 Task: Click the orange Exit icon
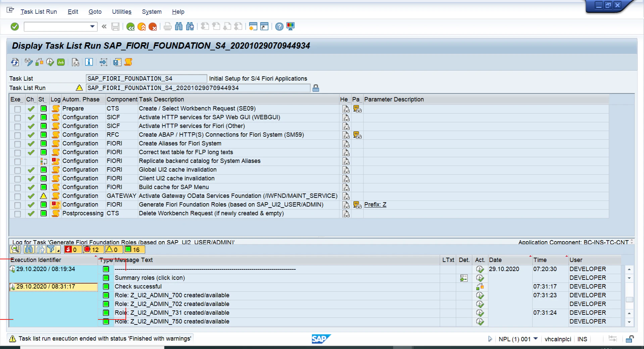pyautogui.click(x=142, y=27)
